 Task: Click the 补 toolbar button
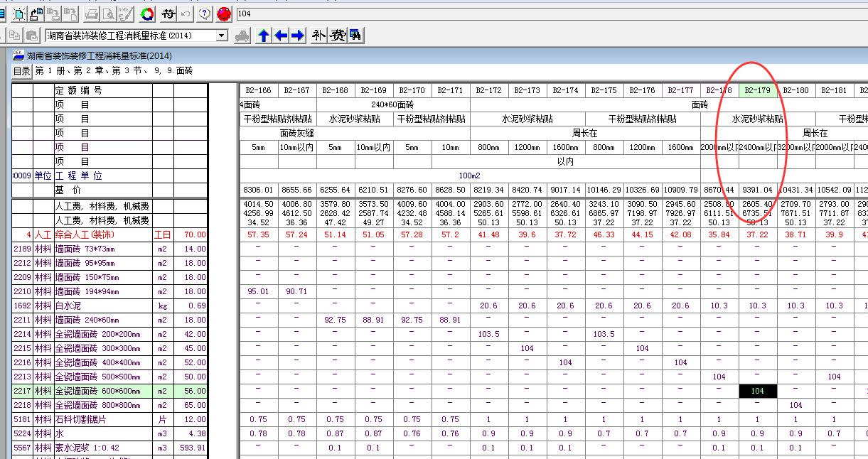[319, 36]
